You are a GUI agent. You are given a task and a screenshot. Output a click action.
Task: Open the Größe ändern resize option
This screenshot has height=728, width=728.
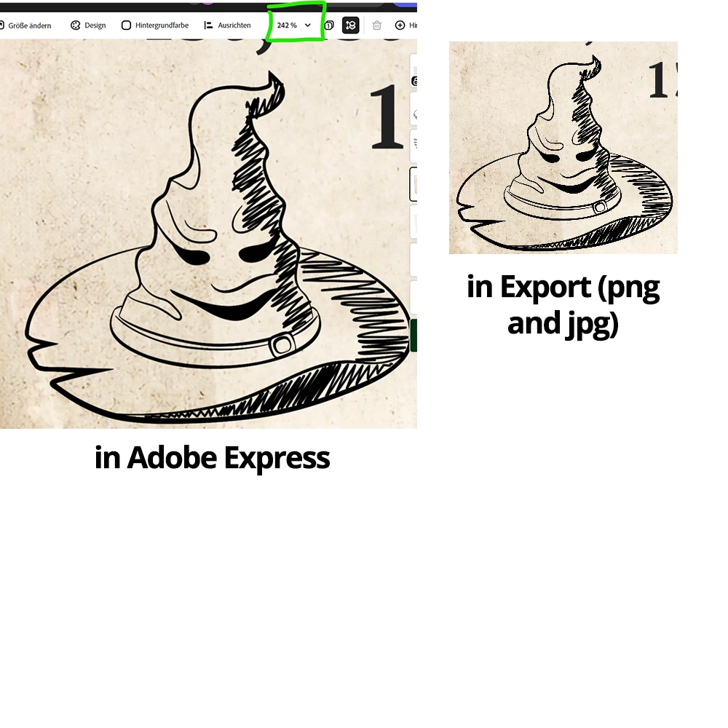click(x=25, y=25)
